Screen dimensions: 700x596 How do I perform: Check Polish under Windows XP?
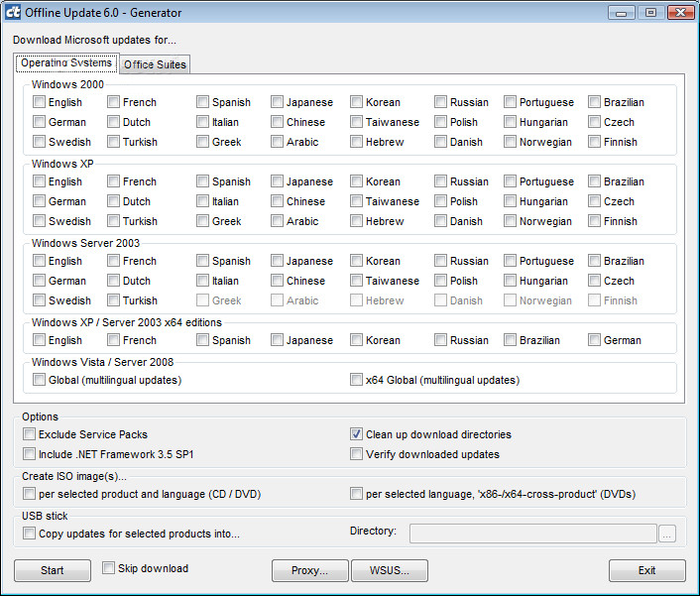[440, 201]
